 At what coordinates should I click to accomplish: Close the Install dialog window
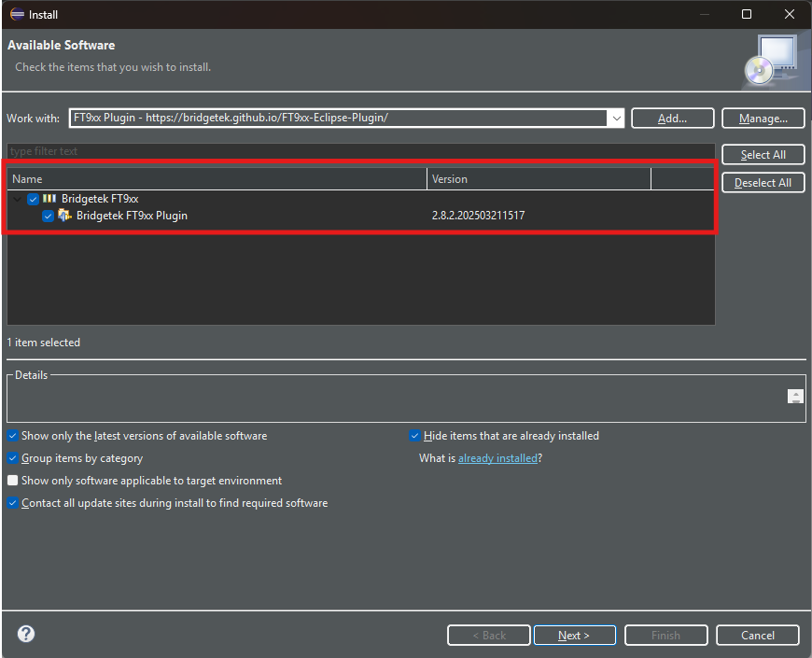pos(790,14)
